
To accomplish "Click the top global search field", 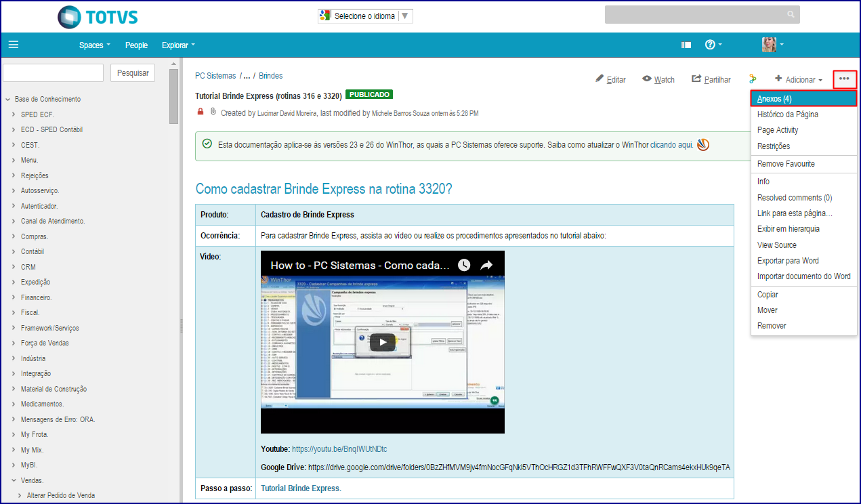I will (702, 14).
